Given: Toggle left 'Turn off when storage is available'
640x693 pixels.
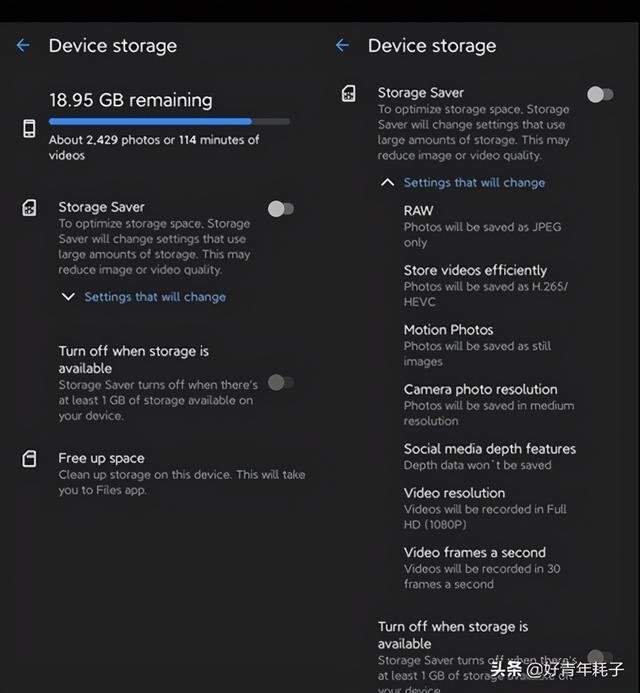Looking at the screenshot, I should (x=281, y=382).
